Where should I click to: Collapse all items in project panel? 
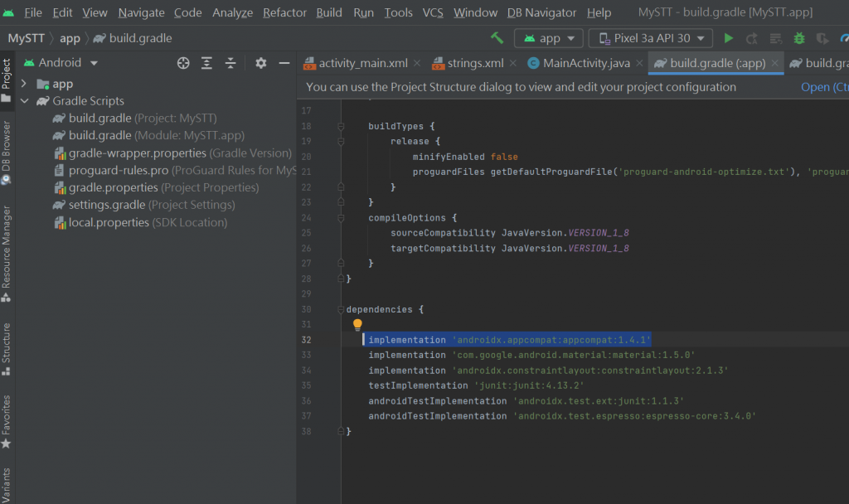230,63
